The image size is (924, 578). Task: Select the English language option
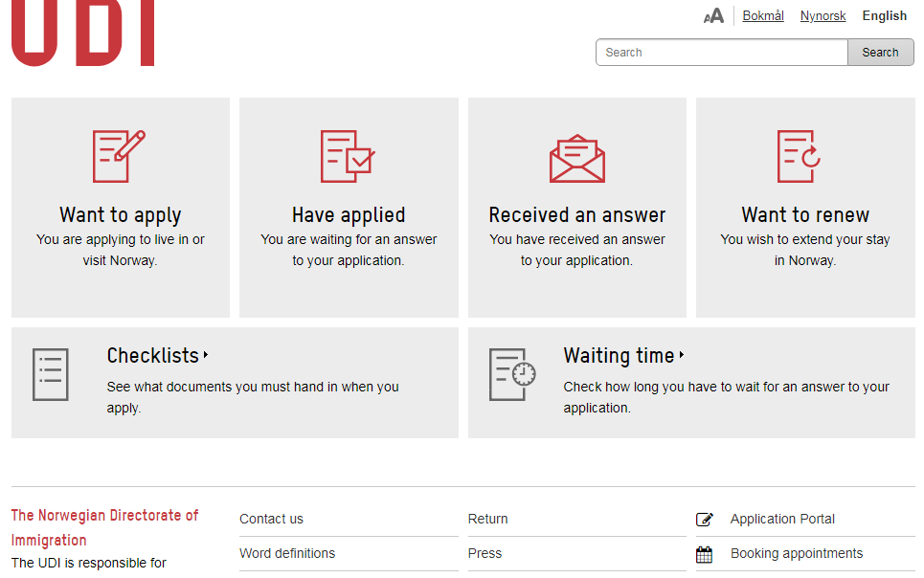pos(885,16)
